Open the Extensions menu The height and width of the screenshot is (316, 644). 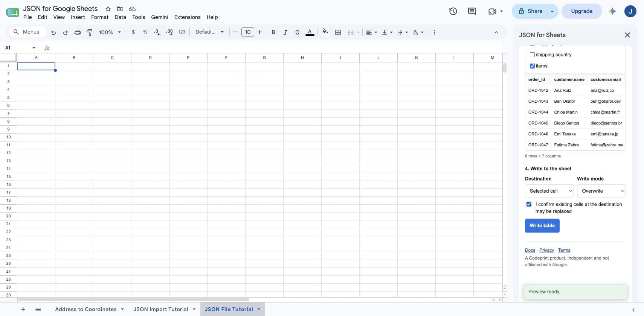187,17
